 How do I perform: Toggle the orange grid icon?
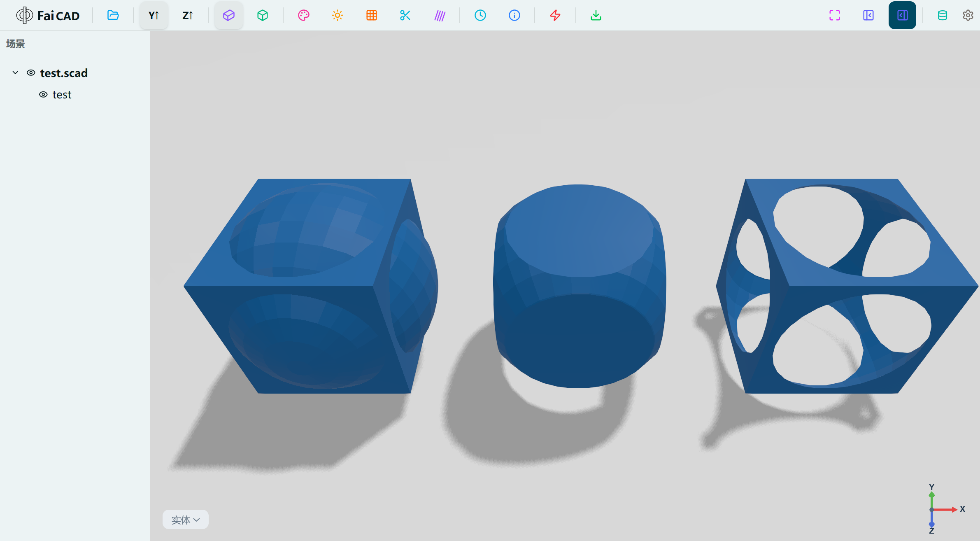tap(372, 15)
